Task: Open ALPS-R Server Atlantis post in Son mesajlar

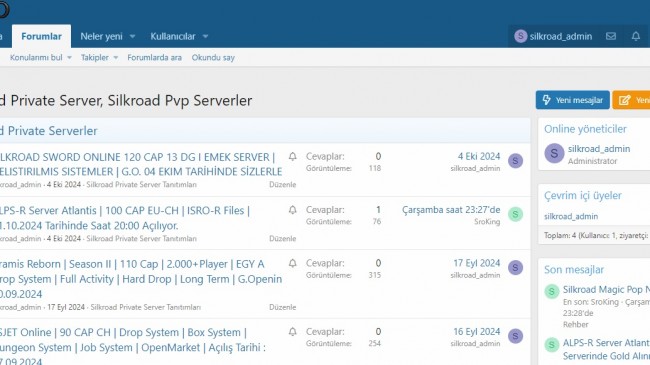Action: pyautogui.click(x=606, y=349)
